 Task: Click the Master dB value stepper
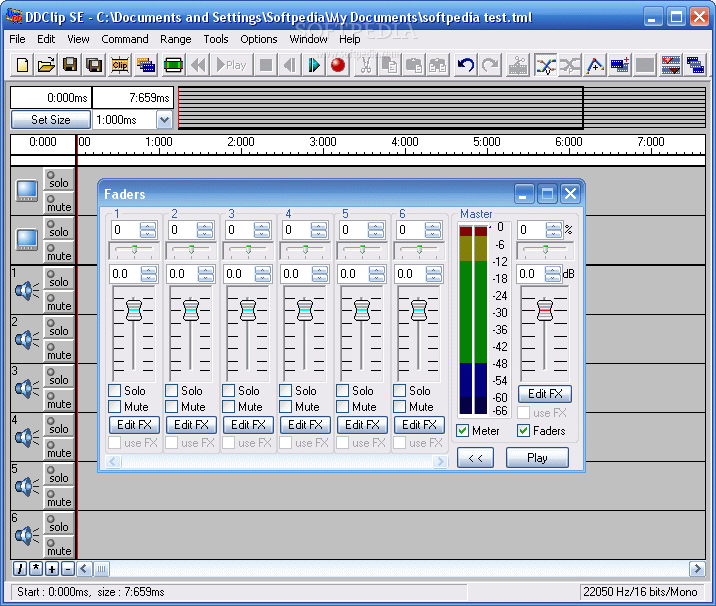[x=553, y=274]
